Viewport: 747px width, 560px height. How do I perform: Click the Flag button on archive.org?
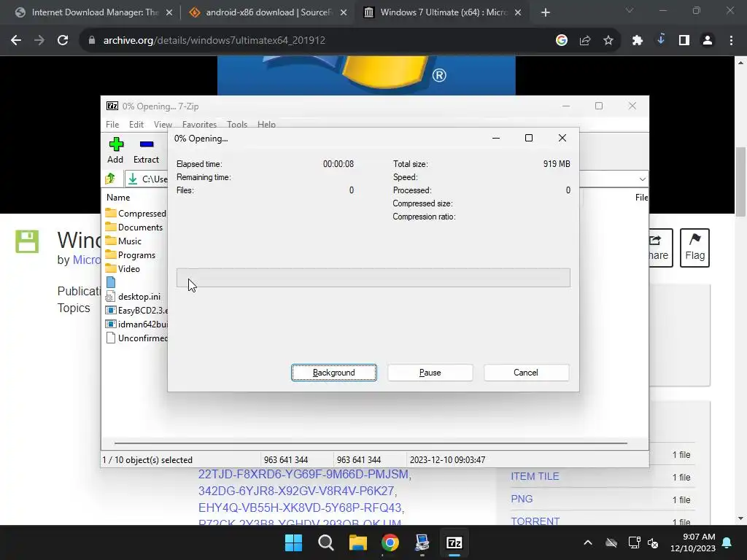point(694,248)
